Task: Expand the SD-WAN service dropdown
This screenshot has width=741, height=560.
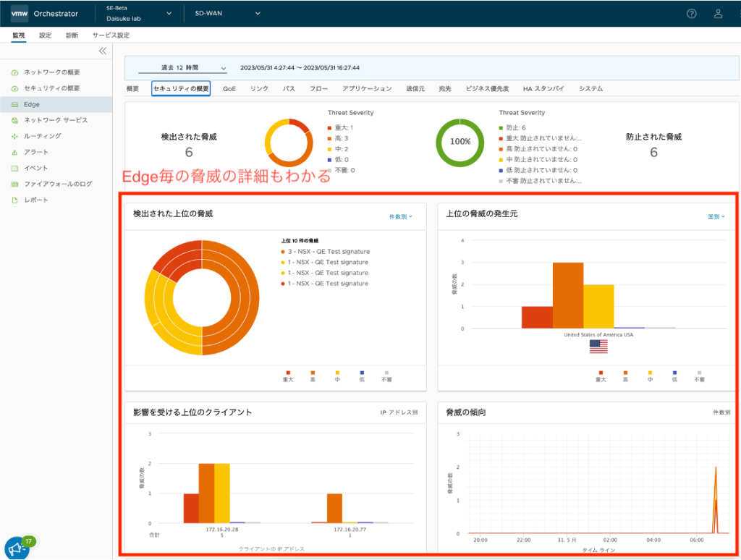Action: pyautogui.click(x=227, y=13)
